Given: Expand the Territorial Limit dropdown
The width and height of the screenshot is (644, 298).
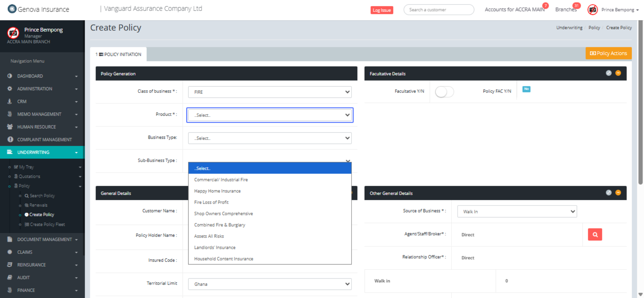Looking at the screenshot, I should click(x=269, y=284).
